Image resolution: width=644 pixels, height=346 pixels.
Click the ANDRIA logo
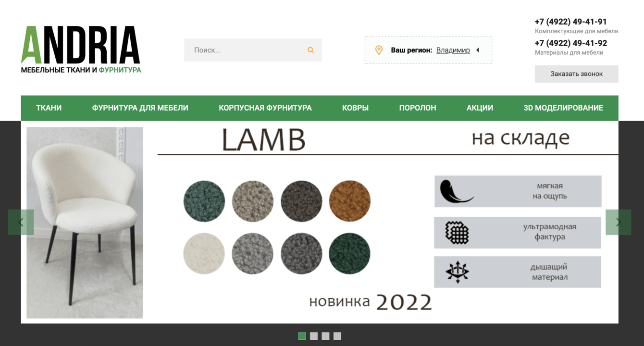click(81, 49)
